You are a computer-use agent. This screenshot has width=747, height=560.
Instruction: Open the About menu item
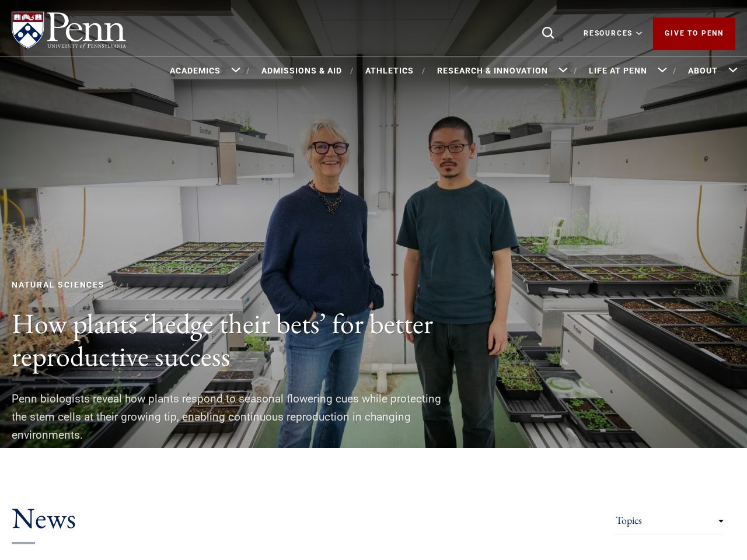(x=702, y=71)
